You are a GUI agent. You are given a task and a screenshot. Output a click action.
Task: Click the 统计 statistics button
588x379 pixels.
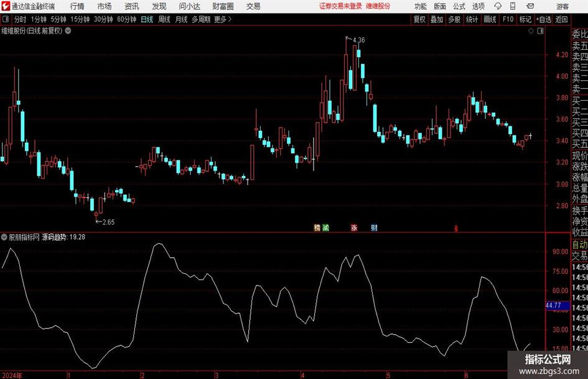(472, 19)
